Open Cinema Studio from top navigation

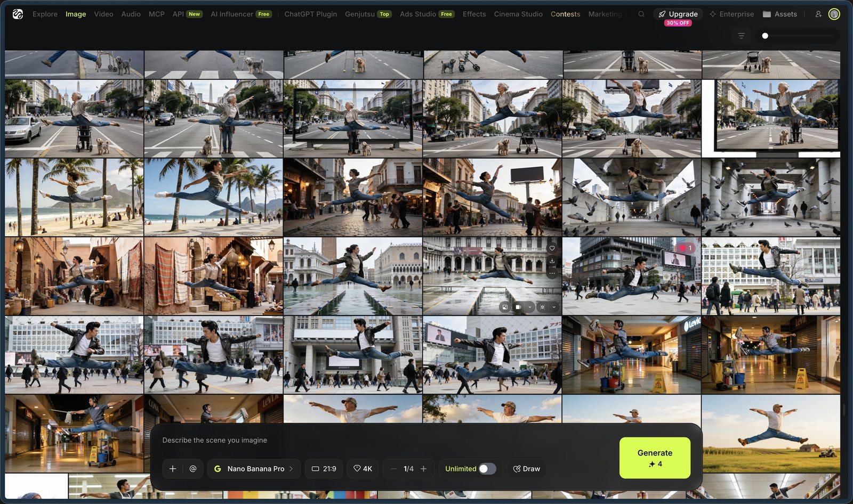click(518, 14)
